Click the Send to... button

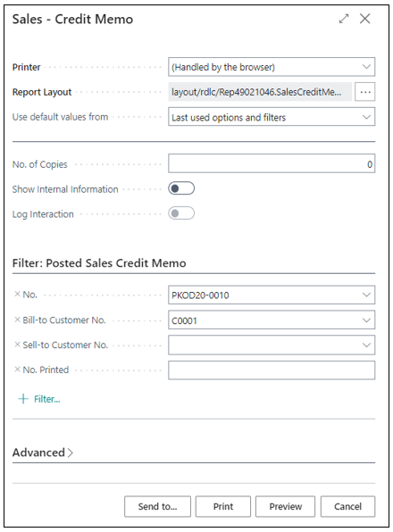click(x=157, y=506)
